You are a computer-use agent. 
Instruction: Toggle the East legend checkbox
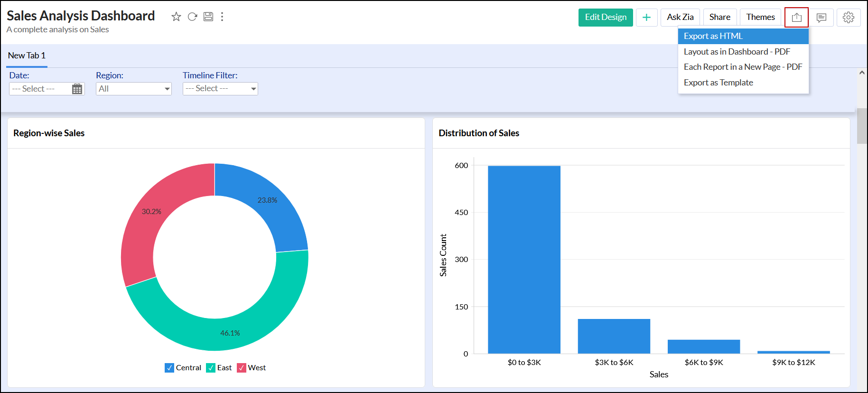pos(211,368)
